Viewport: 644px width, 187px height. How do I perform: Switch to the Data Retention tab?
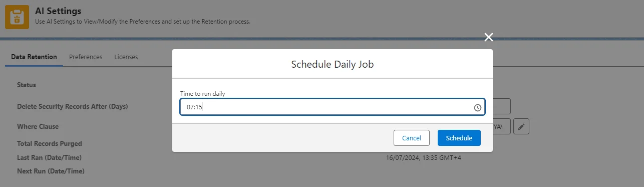point(34,57)
